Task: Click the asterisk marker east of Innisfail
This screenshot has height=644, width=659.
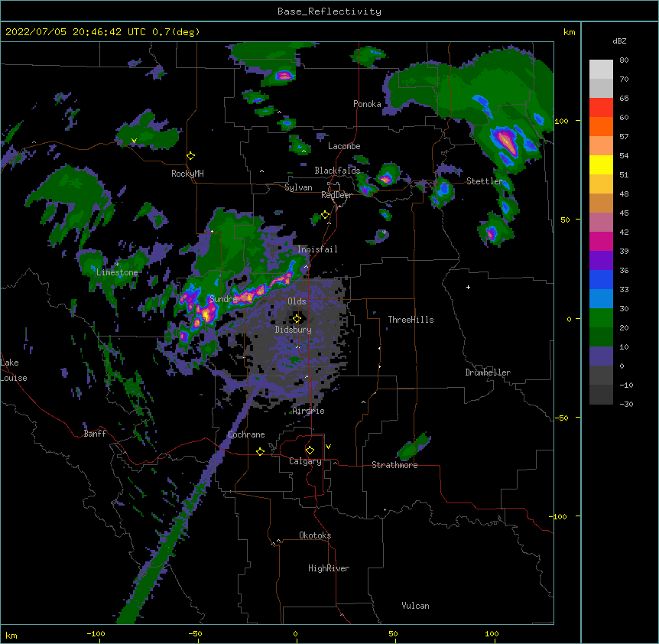Action: [384, 232]
